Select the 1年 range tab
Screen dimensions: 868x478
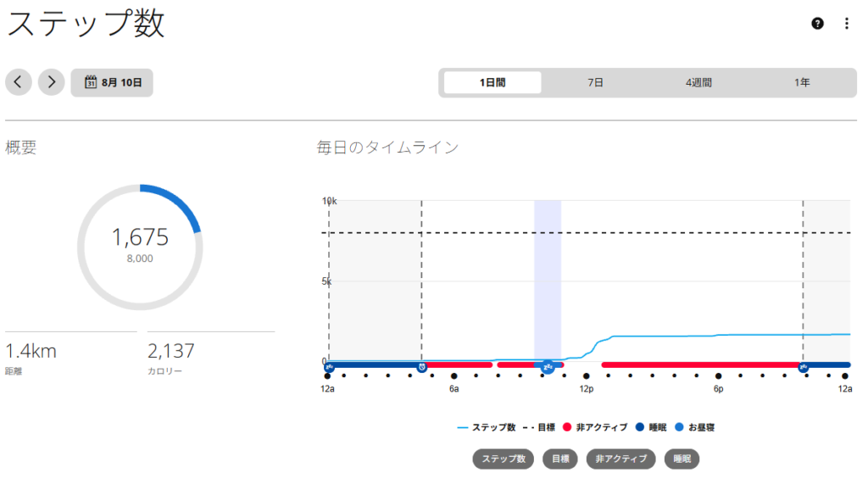[802, 82]
